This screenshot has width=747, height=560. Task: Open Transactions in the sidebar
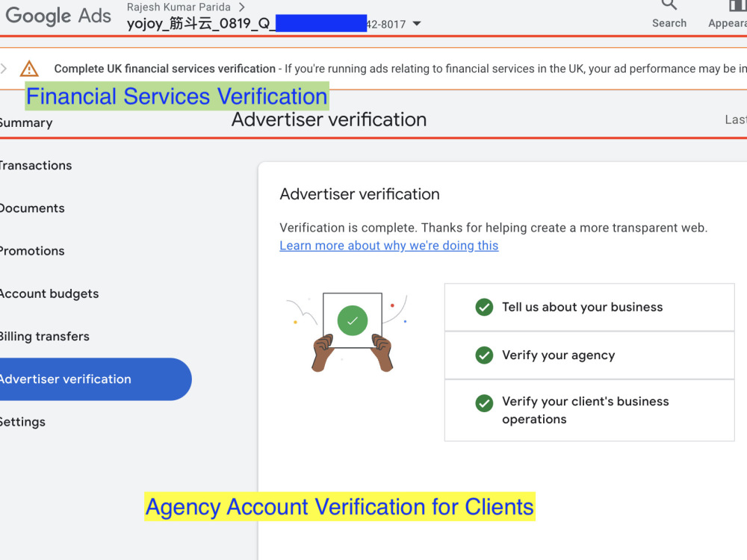tap(36, 165)
